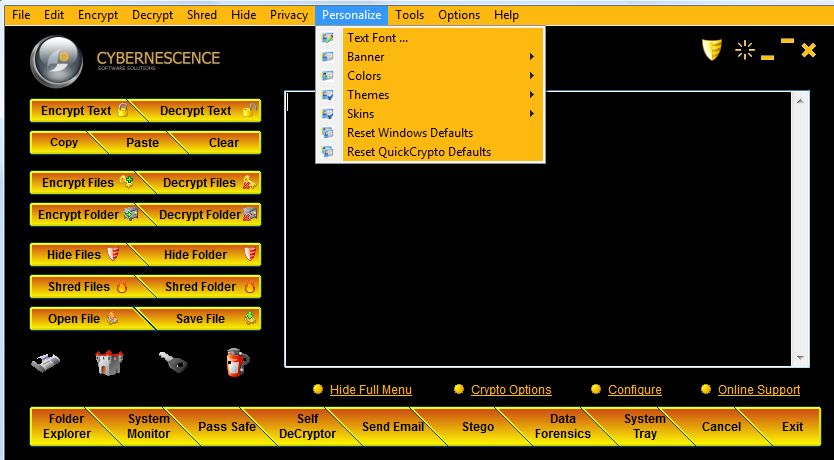Expand the Colors submenu

tap(430, 76)
